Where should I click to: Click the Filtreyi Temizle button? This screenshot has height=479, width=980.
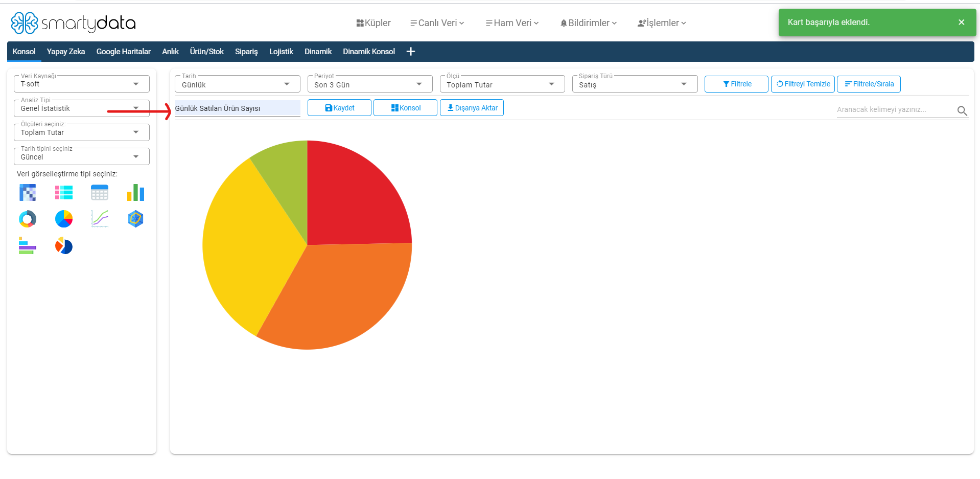(803, 84)
